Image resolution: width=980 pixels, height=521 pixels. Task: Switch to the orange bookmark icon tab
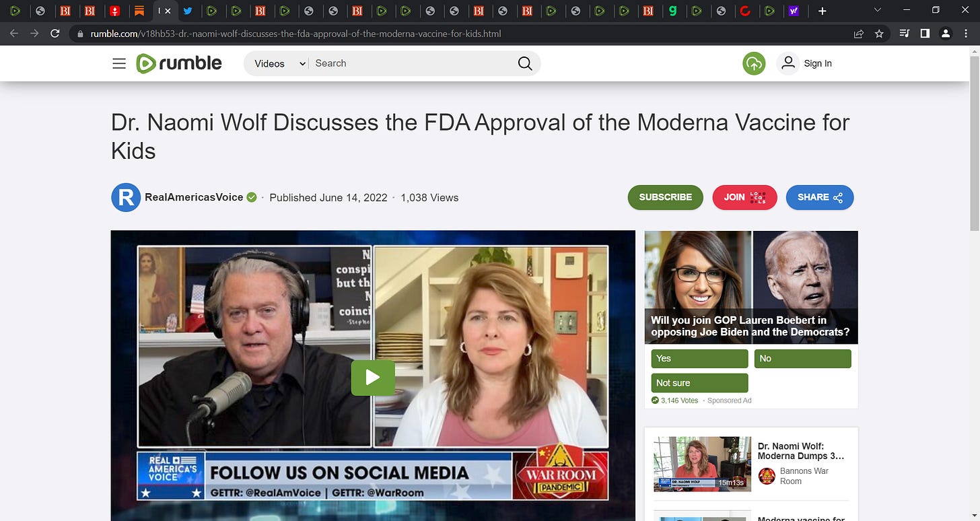139,11
